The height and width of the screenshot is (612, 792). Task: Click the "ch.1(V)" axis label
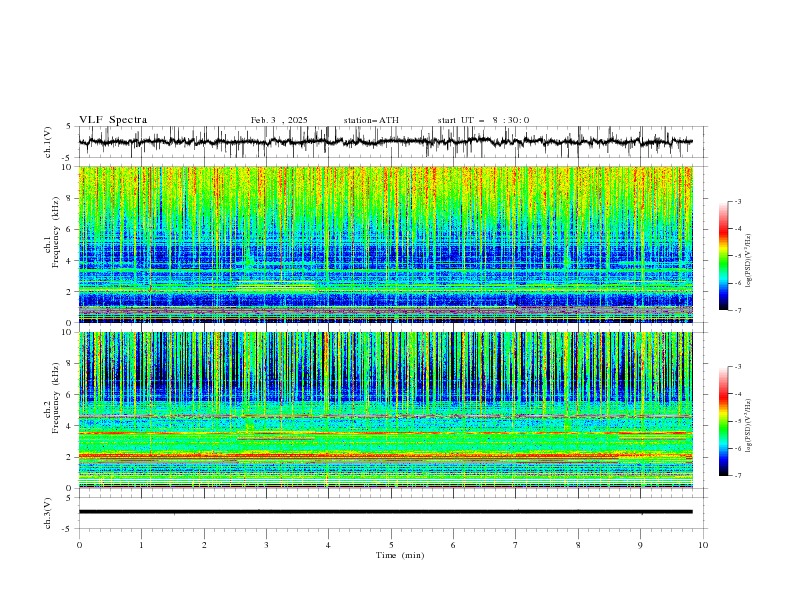point(48,142)
